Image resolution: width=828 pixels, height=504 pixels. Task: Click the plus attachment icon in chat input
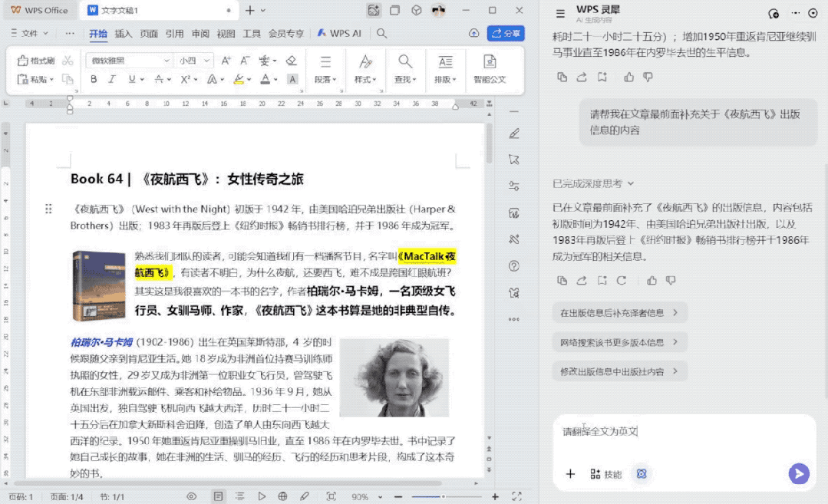(570, 474)
